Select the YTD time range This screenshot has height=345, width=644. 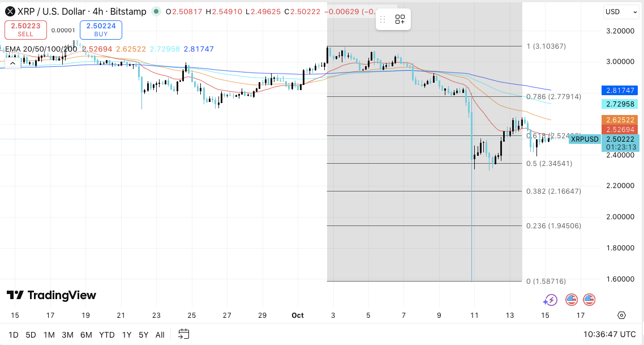107,335
